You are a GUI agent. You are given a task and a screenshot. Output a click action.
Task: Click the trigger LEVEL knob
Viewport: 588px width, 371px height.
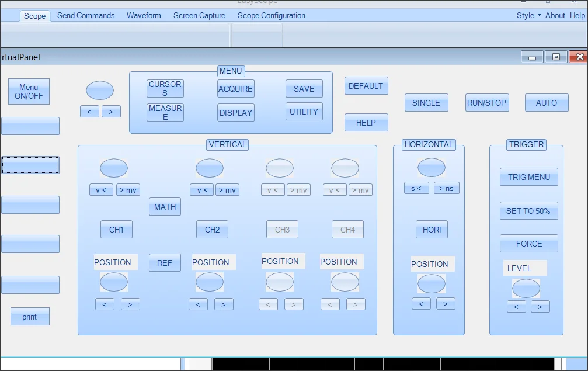pos(526,288)
